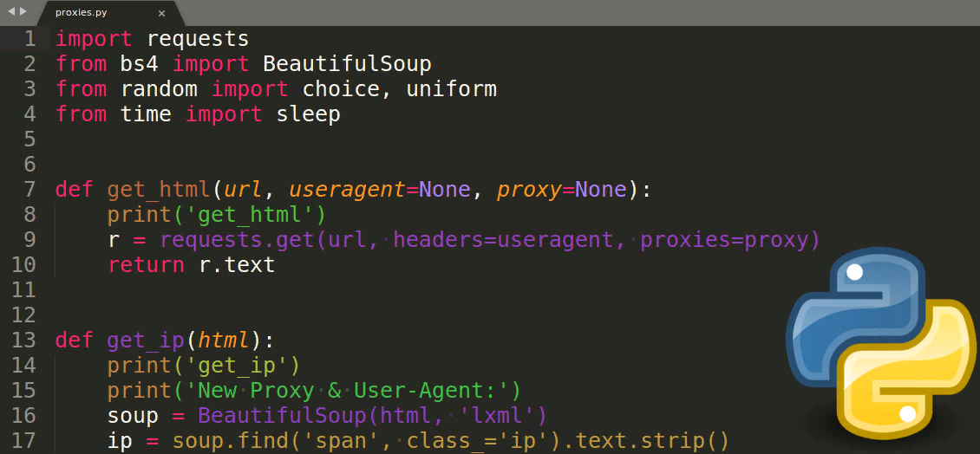Click line number 10 in the gutter

(x=23, y=265)
